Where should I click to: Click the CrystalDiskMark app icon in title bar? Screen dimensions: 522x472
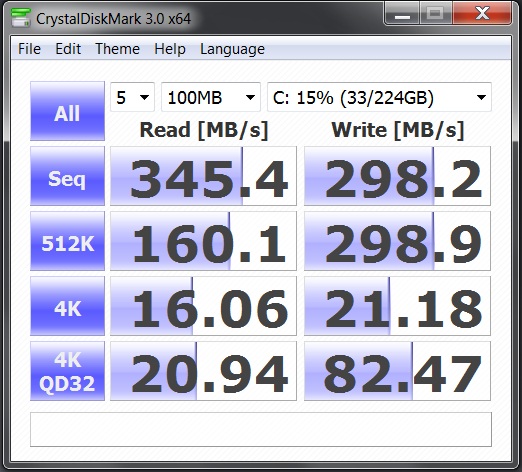21,18
